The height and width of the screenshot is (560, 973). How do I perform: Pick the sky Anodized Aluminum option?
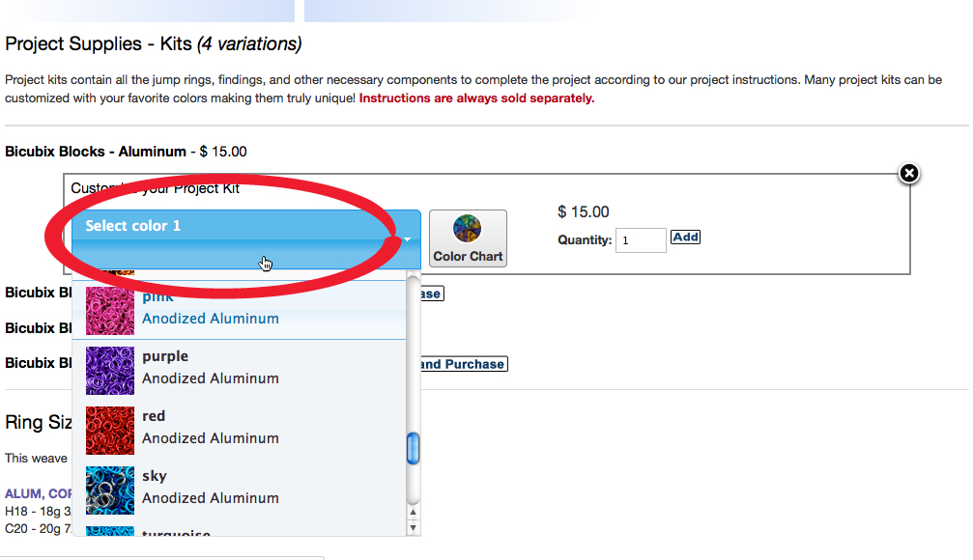242,488
